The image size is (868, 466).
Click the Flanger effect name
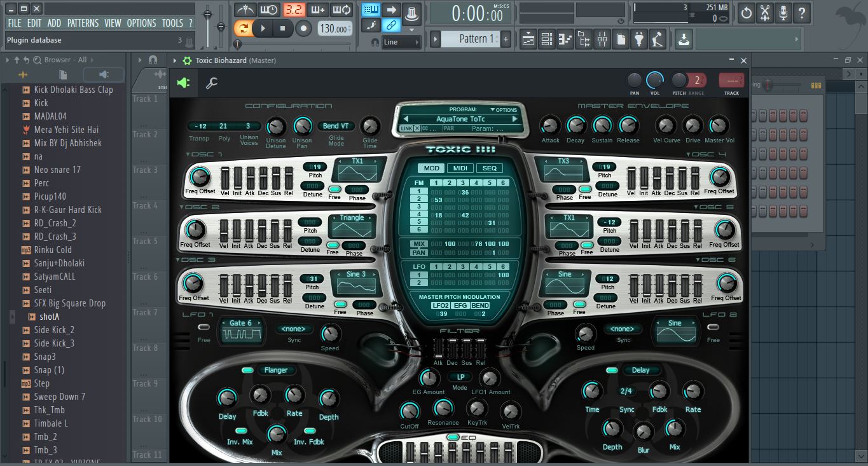click(x=276, y=370)
